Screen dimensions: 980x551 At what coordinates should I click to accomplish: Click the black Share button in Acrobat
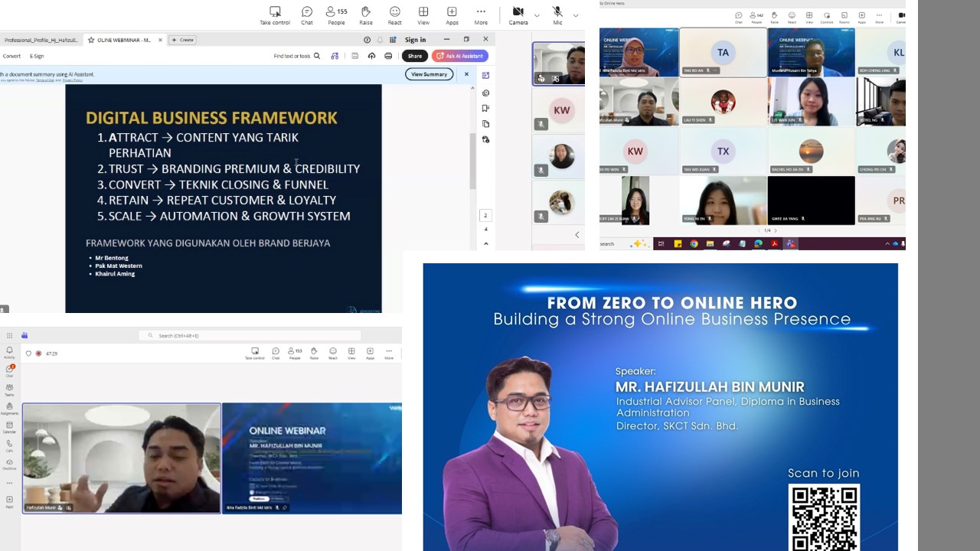click(414, 56)
